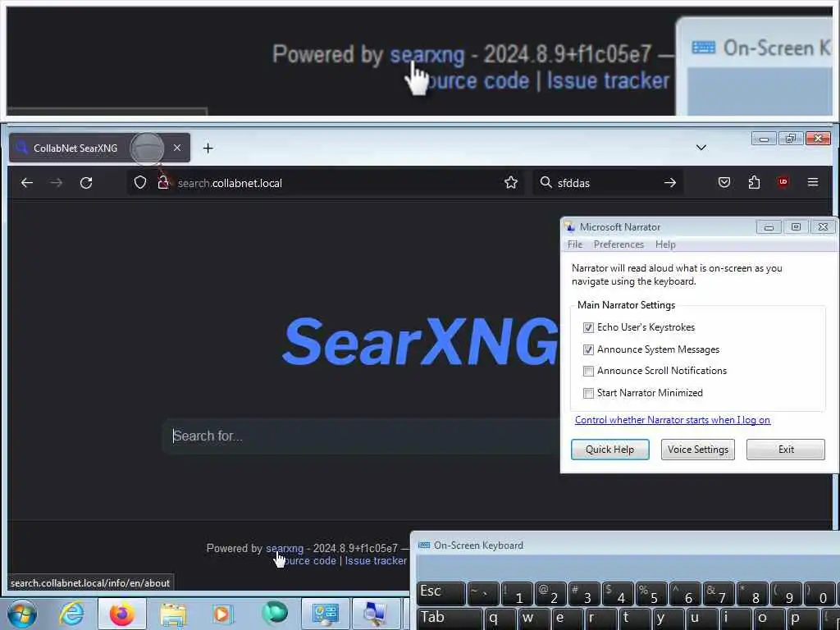The width and height of the screenshot is (840, 630).
Task: Open the Pocket save icon
Action: [724, 183]
